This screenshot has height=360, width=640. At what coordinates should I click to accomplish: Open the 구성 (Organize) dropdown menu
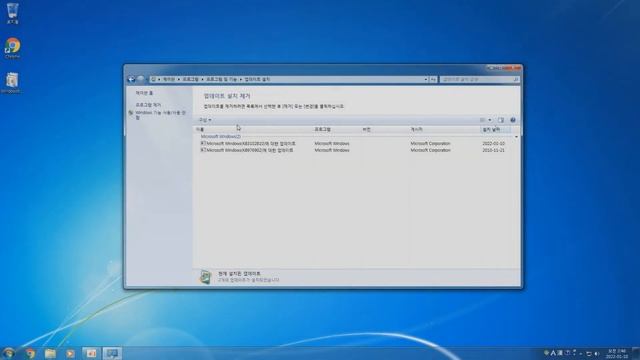(x=205, y=120)
